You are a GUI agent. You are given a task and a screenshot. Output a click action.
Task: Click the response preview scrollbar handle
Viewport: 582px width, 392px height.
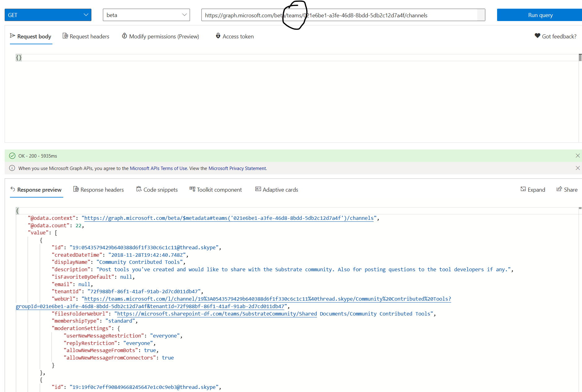pos(580,208)
